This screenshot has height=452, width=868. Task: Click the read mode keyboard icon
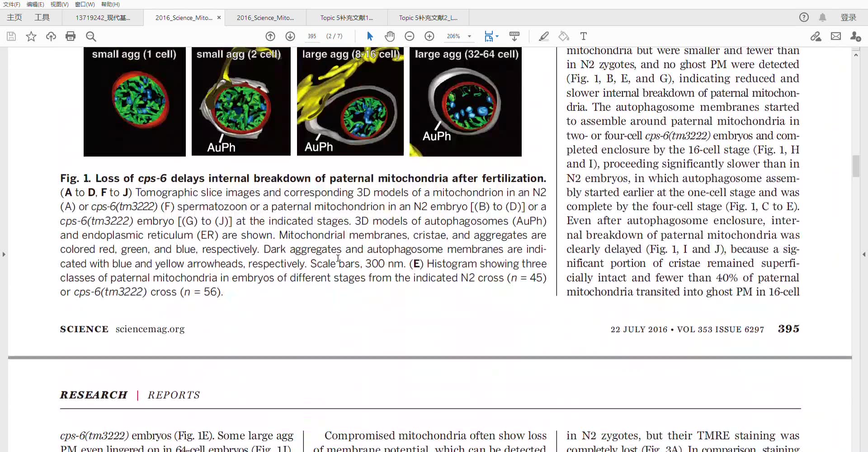[514, 36]
